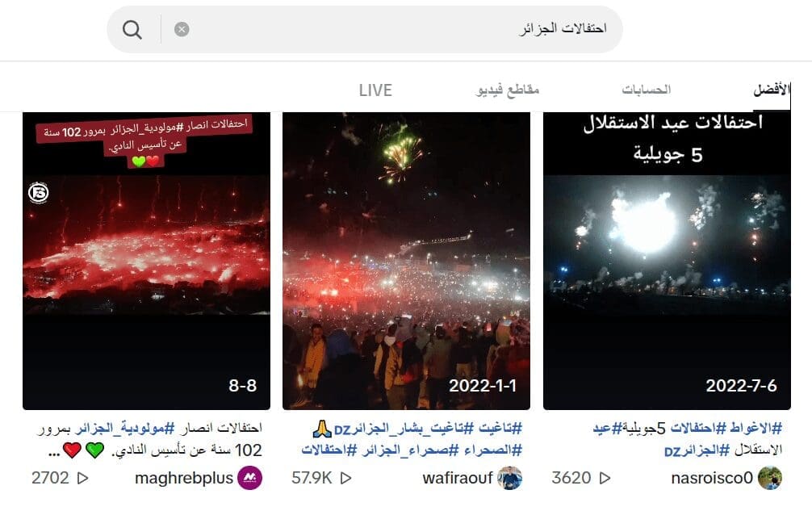This screenshot has height=515, width=812.
Task: Select the الحسابات tab
Action: coord(646,90)
